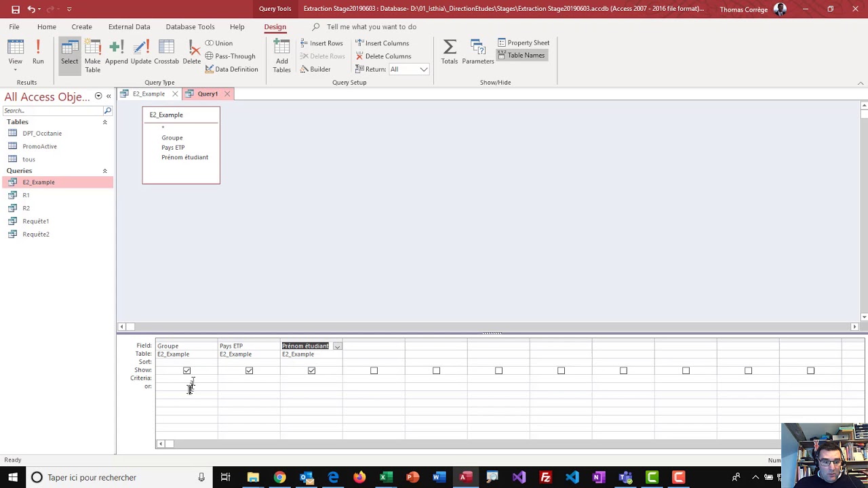Open Chrome from the Windows taskbar
The height and width of the screenshot is (488, 868).
click(x=279, y=477)
